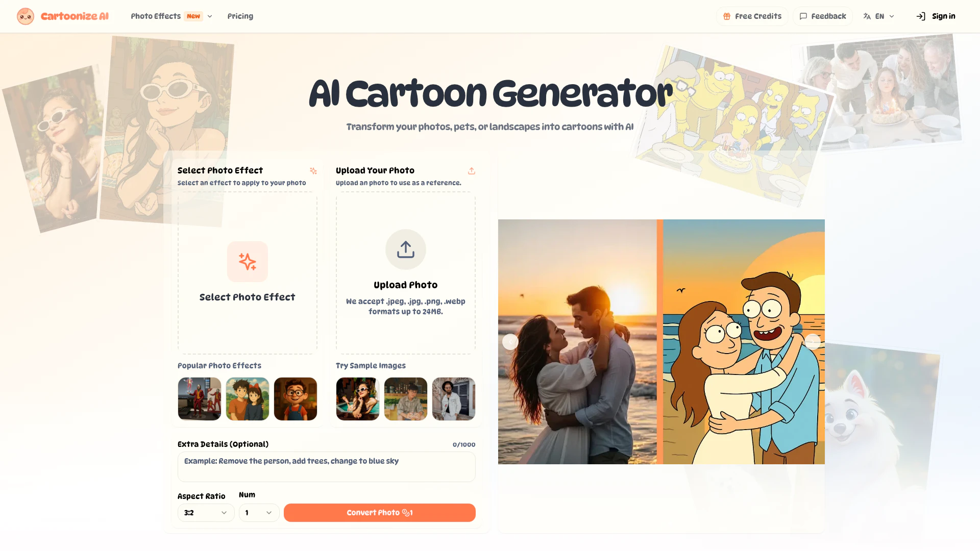This screenshot has width=980, height=551.
Task: Click the sparkle Select Photo Effect icon
Action: pos(248,262)
